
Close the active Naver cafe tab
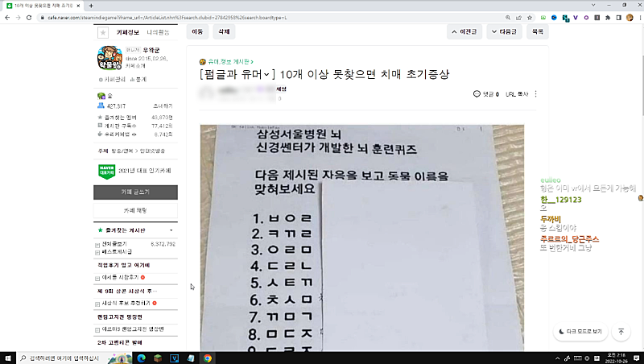click(78, 6)
